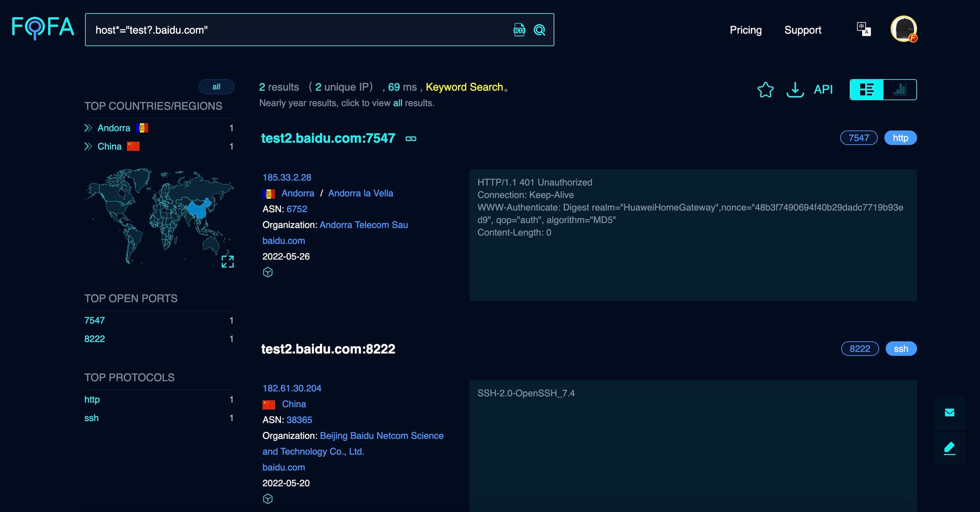Viewport: 980px width, 512px height.
Task: Expand the Andorra country entry
Action: [x=88, y=128]
